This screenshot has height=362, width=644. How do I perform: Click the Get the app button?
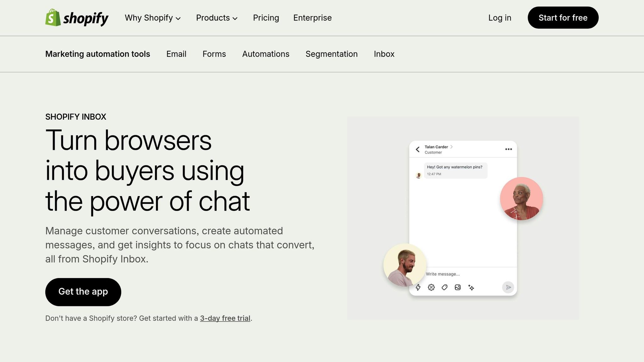click(83, 292)
